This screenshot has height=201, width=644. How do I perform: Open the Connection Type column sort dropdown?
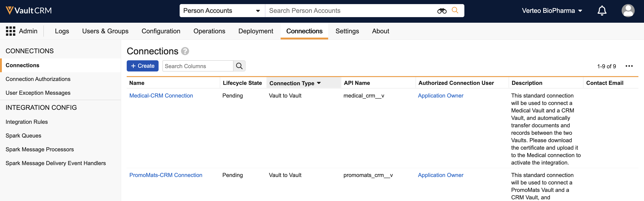pyautogui.click(x=319, y=83)
